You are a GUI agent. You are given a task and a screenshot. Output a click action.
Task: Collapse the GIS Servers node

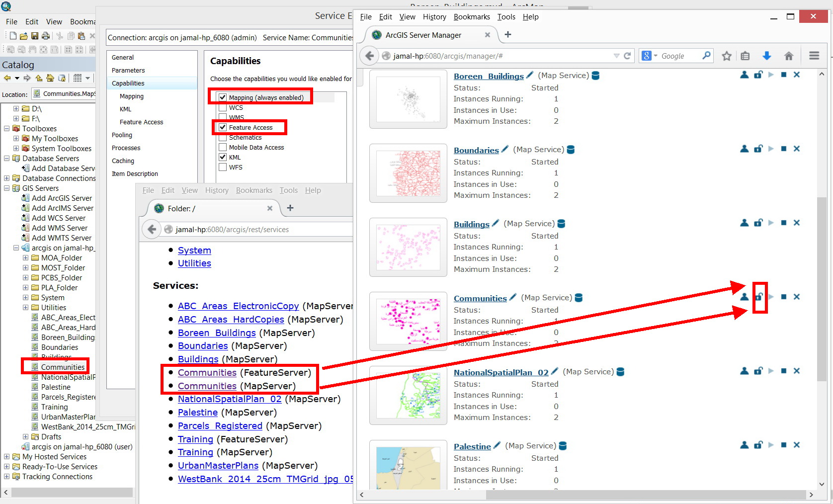[x=6, y=188]
